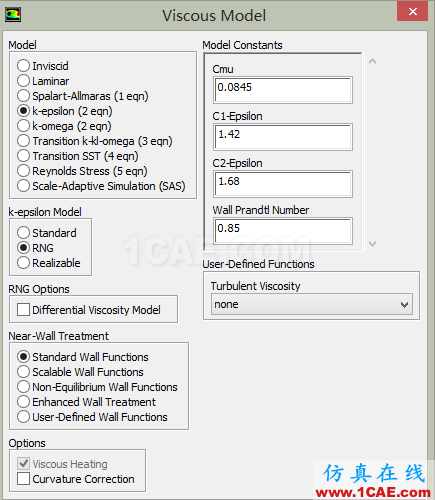Click the Model Constants scroll up arrow
The width and height of the screenshot is (435, 500).
[x=373, y=61]
